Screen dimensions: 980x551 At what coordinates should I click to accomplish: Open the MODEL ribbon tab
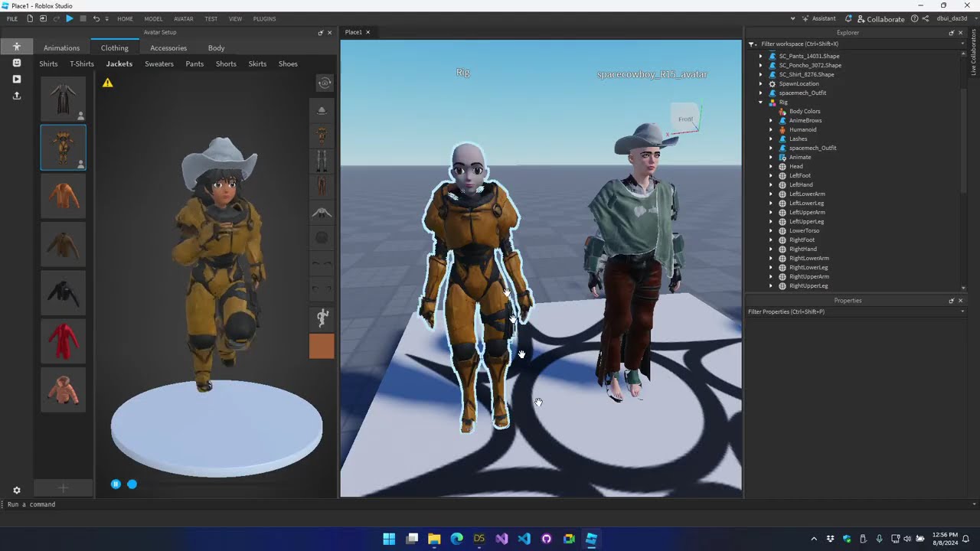pos(153,18)
